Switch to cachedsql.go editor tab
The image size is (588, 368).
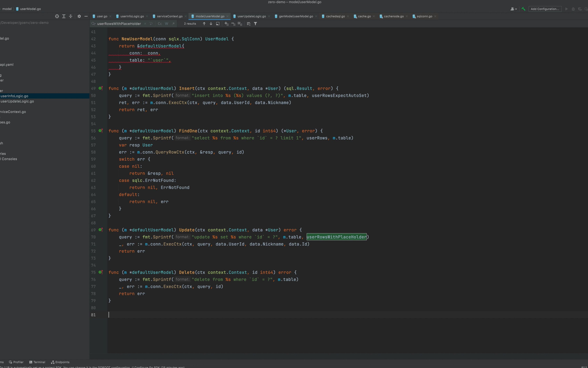click(x=335, y=16)
